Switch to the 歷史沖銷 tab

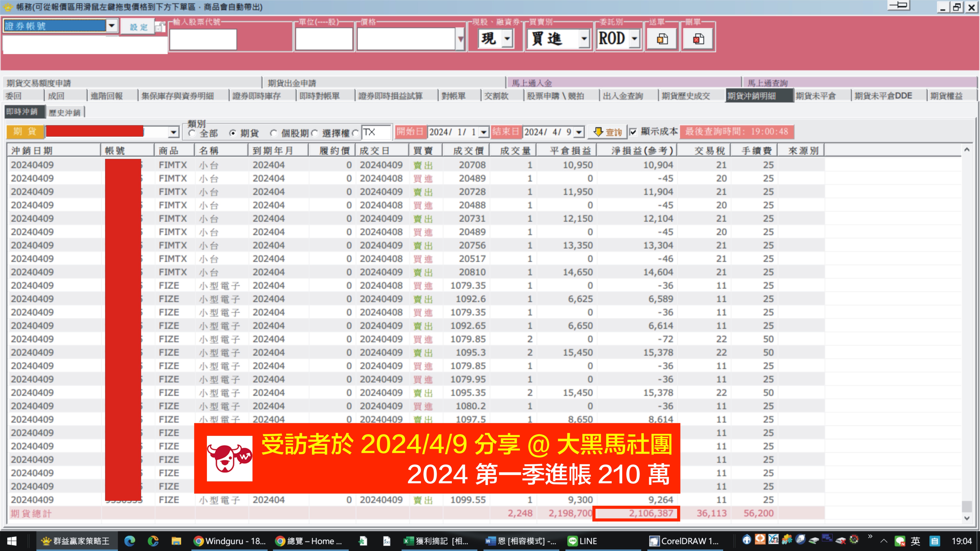coord(65,112)
